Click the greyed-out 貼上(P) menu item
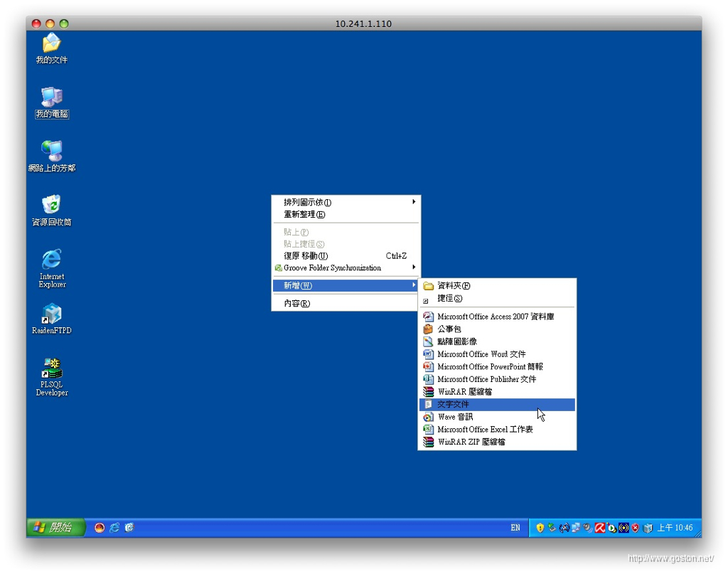Viewport: 728px width, 574px height. pos(346,232)
